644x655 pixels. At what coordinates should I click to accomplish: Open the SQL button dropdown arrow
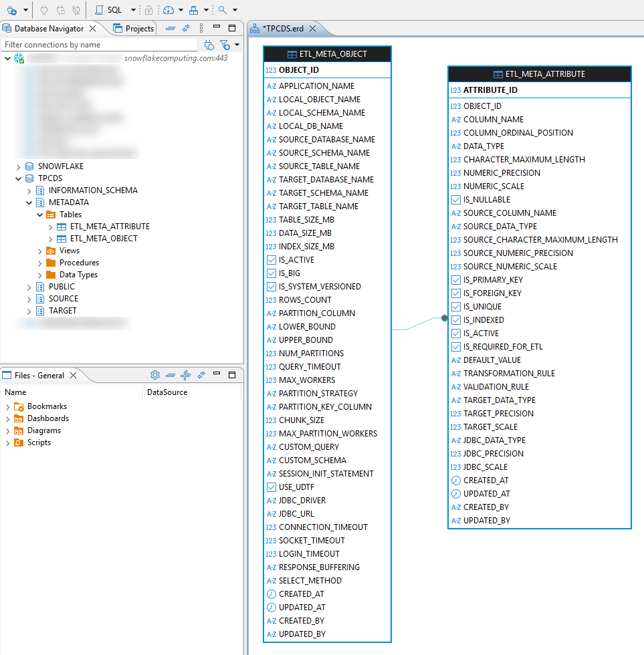(x=133, y=10)
